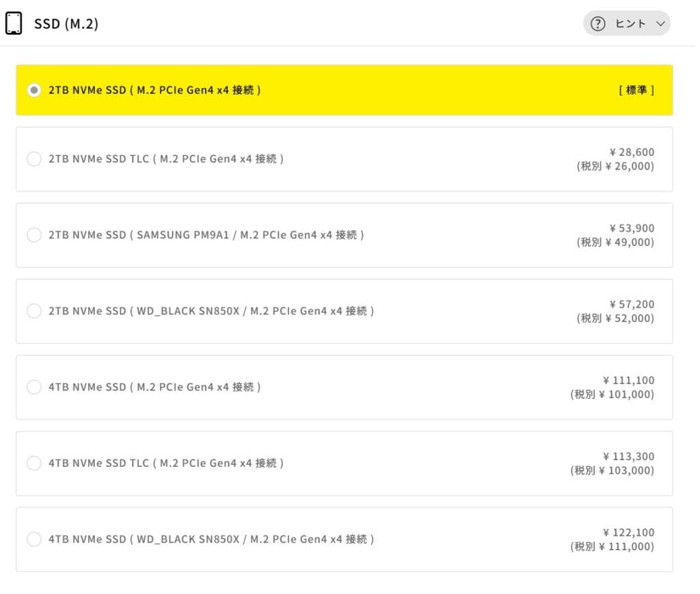
Task: Click the ¥113,300 price text
Action: click(x=628, y=456)
